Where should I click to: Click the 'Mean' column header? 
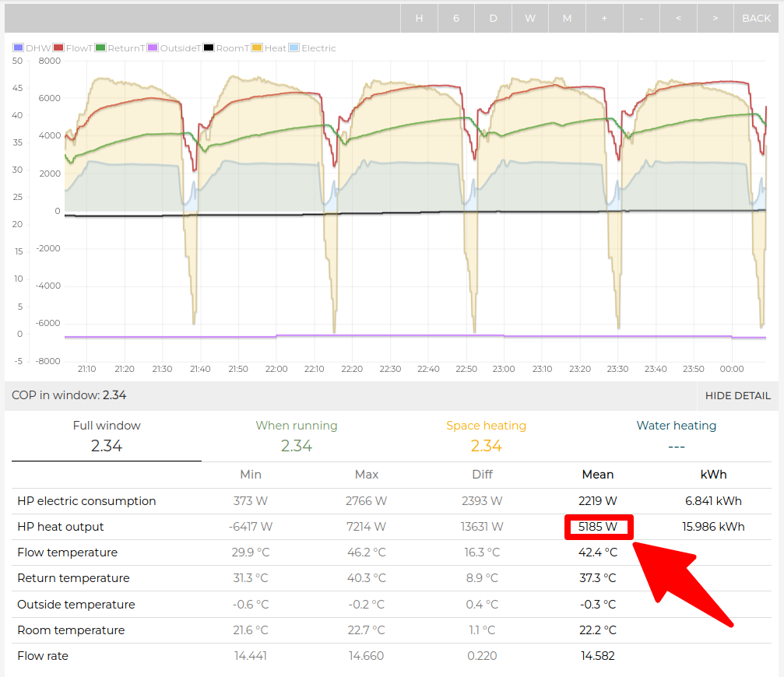click(598, 475)
